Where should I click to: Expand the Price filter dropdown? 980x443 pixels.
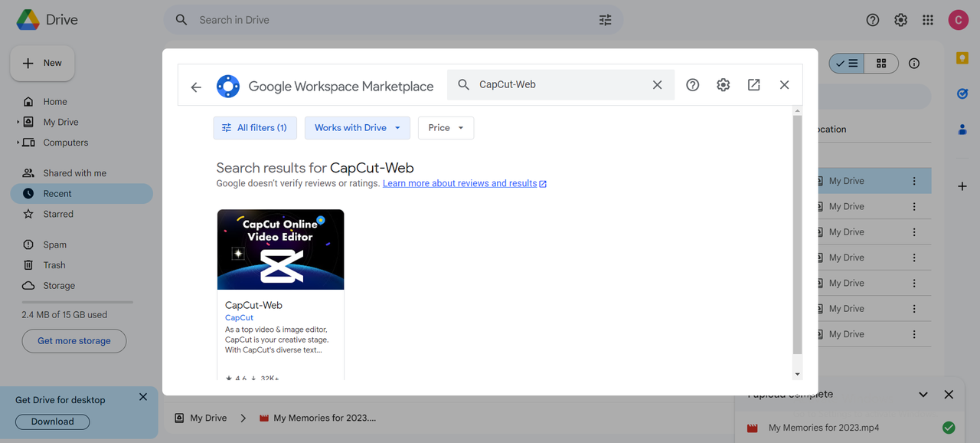(x=446, y=128)
